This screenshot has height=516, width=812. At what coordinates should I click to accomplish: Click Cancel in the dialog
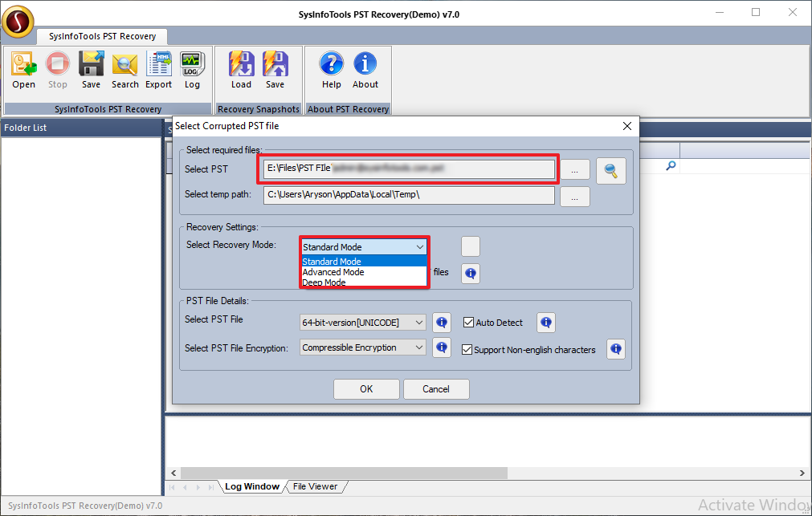(x=436, y=389)
